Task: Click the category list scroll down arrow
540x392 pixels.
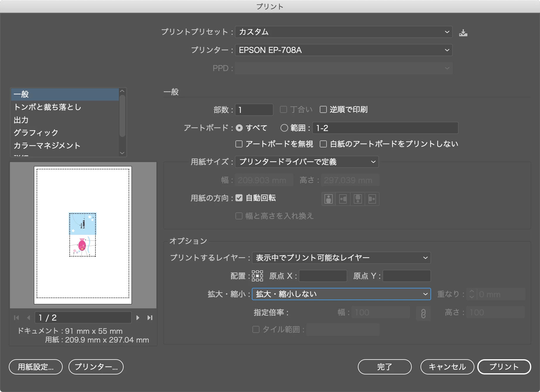Action: point(122,153)
